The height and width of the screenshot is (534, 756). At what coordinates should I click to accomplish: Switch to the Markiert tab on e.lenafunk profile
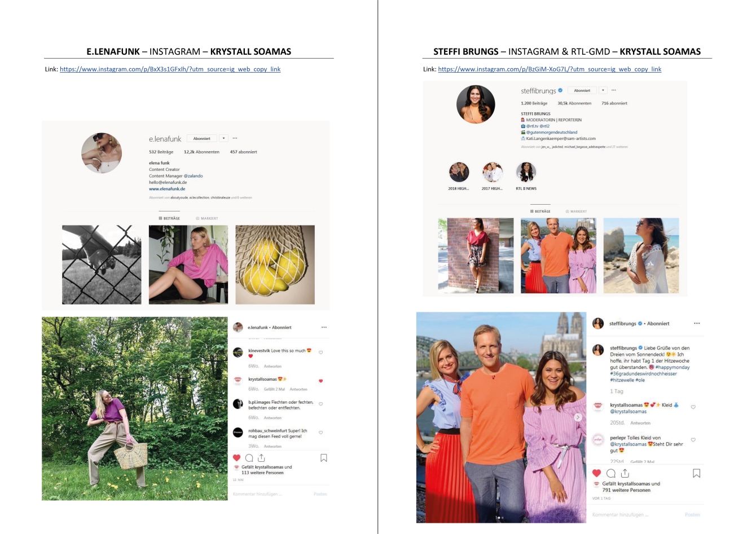[x=206, y=218]
